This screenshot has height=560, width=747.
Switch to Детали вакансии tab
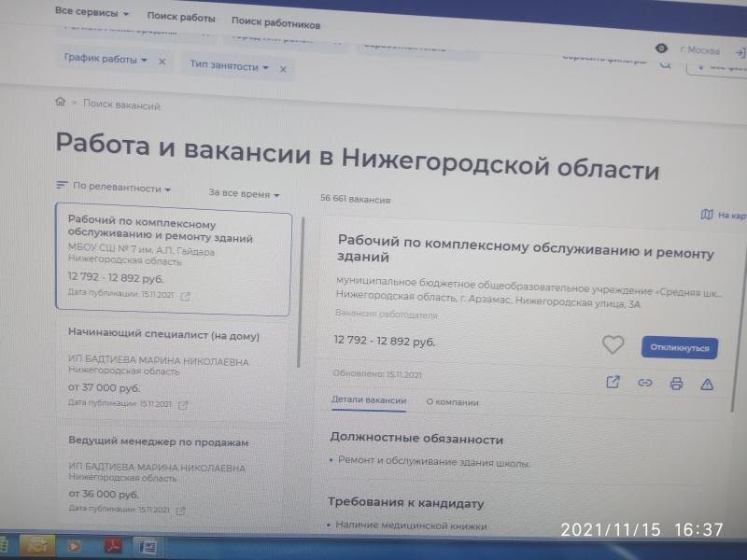[369, 400]
